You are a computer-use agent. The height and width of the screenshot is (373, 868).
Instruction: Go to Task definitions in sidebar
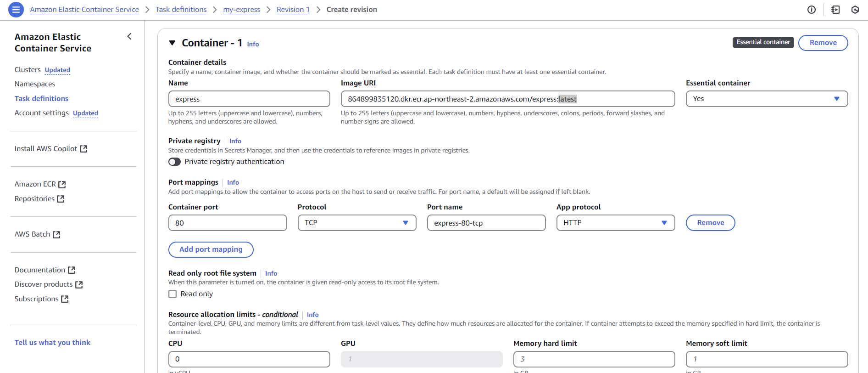(x=41, y=99)
